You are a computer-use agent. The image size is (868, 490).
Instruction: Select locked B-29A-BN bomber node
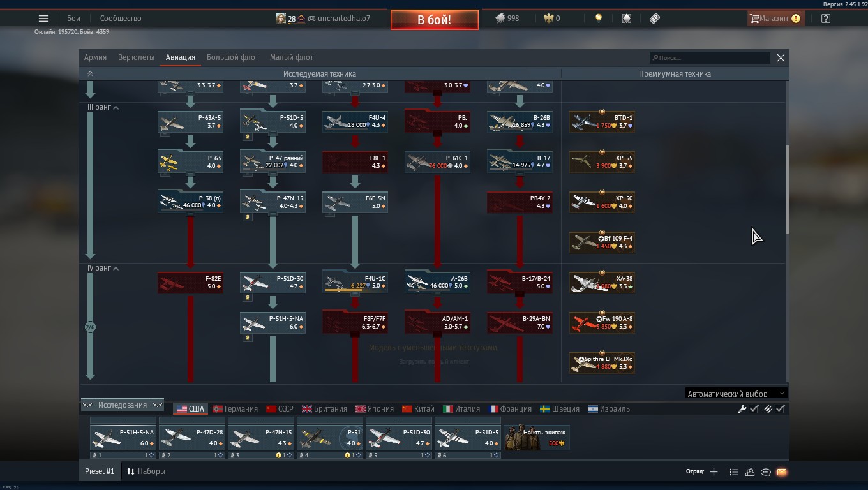coord(520,323)
